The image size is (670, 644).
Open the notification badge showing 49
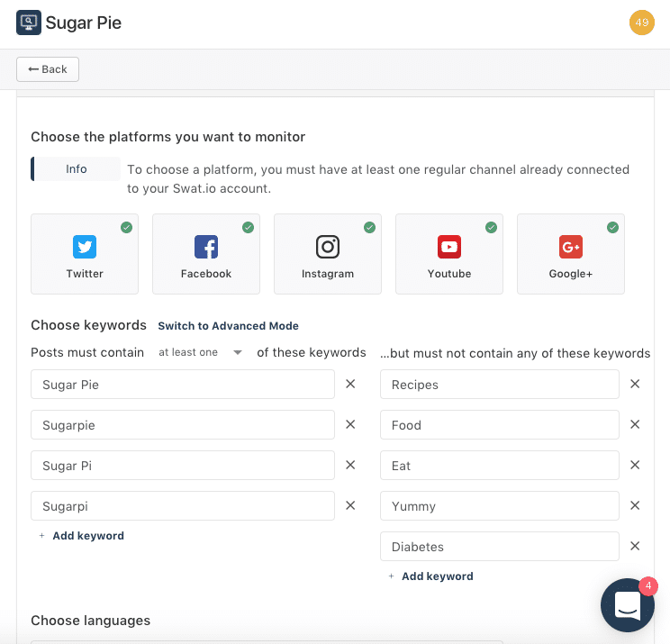[x=642, y=23]
